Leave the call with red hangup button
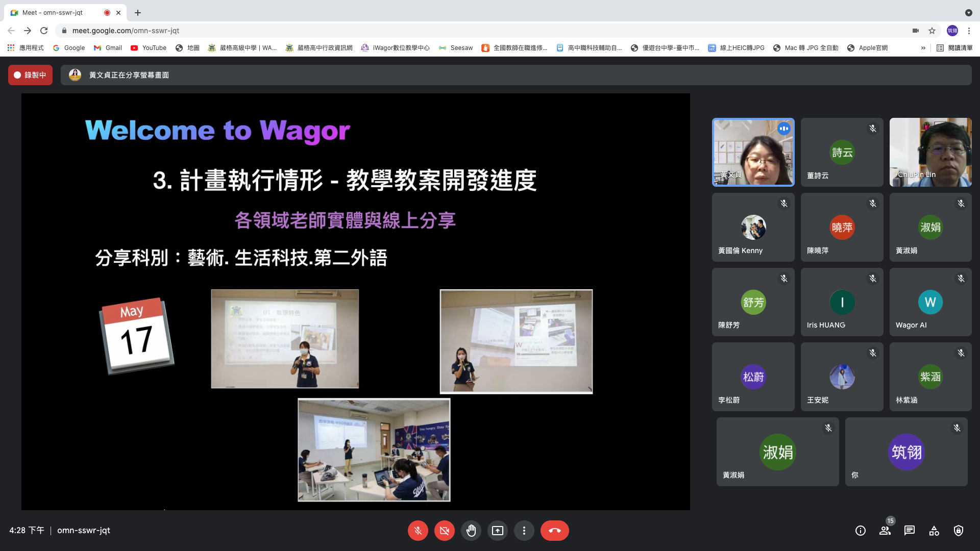This screenshot has height=551, width=980. pyautogui.click(x=554, y=531)
